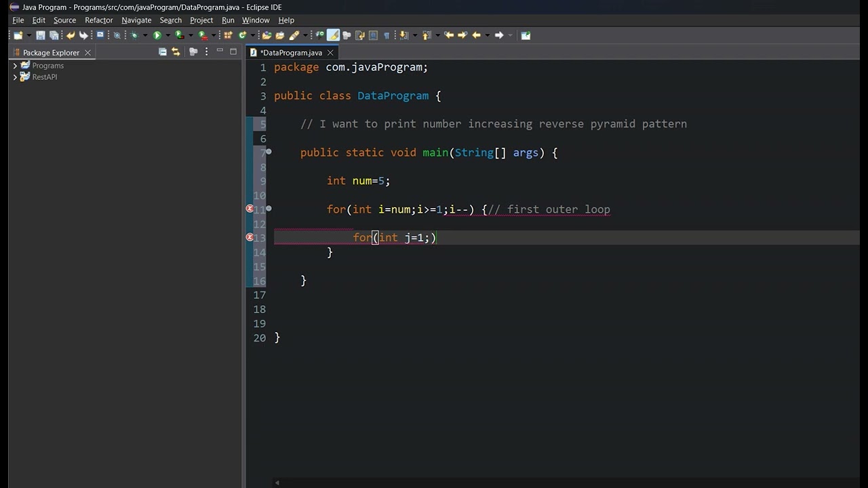
Task: Click the Open Type icon
Action: coord(267,35)
